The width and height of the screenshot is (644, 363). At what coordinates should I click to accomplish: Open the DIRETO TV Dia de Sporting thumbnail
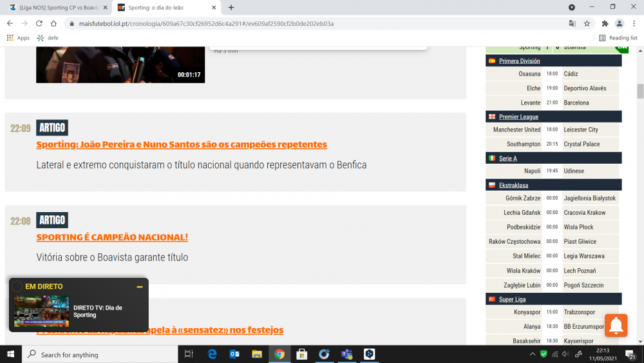(41, 311)
